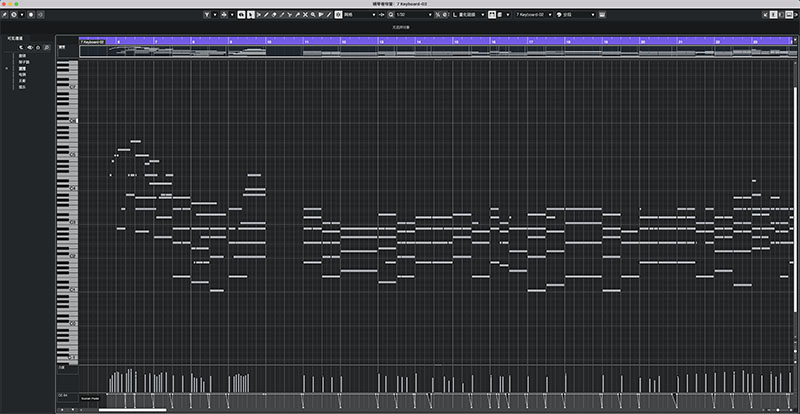800x414 pixels.
Task: Toggle the Snap on/off button
Action: coord(338,15)
